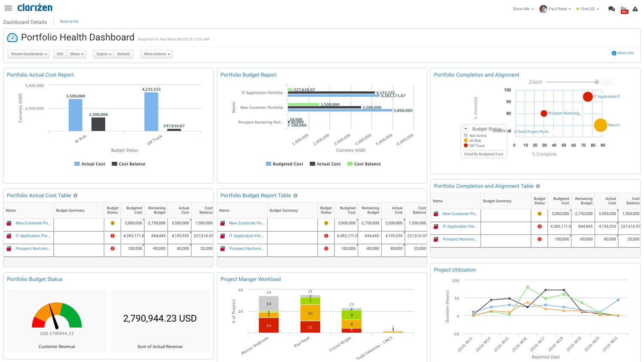This screenshot has height=362, width=644.
Task: Toggle the Actual Cost legend entry
Action: [x=89, y=164]
